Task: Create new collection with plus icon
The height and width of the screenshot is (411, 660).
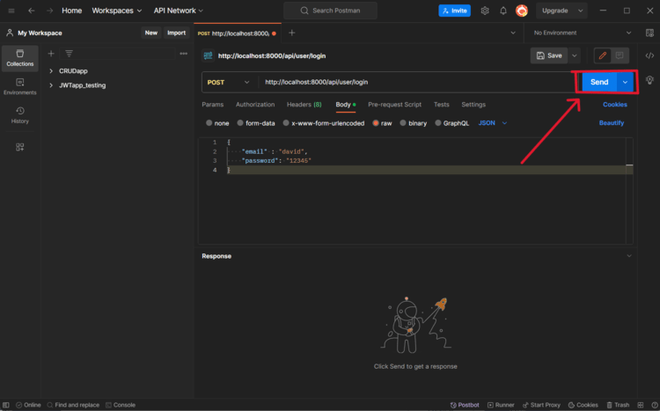Action: click(51, 53)
